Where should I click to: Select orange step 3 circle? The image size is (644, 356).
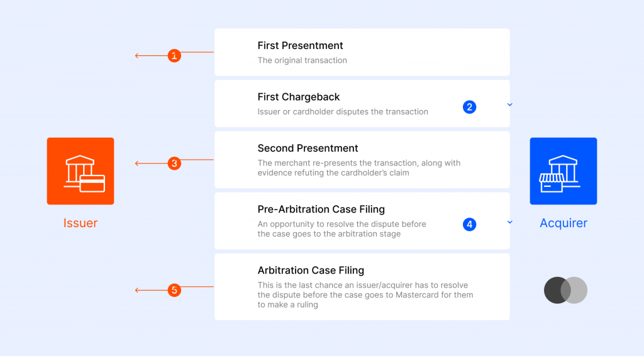click(175, 164)
